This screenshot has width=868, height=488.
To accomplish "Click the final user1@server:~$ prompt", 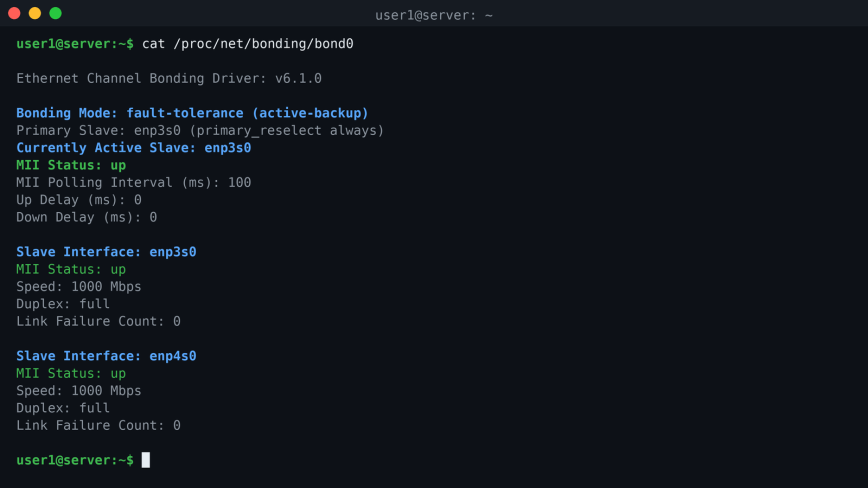I will coord(75,460).
